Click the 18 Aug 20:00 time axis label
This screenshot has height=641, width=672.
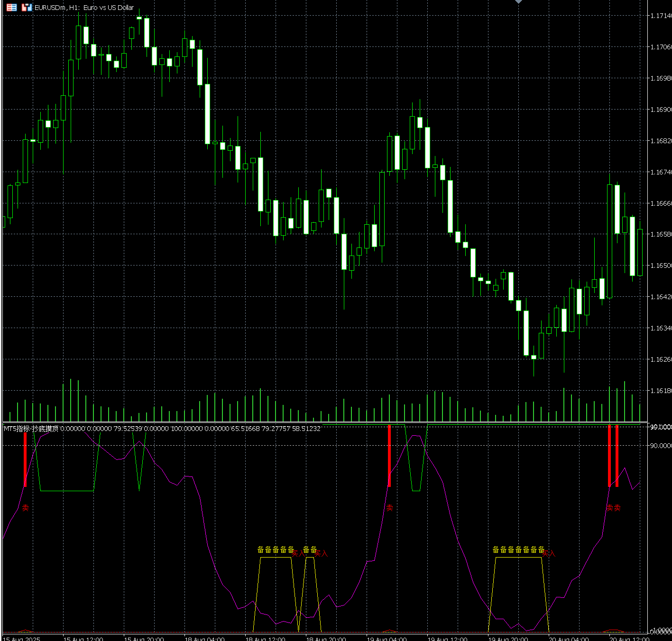326,638
